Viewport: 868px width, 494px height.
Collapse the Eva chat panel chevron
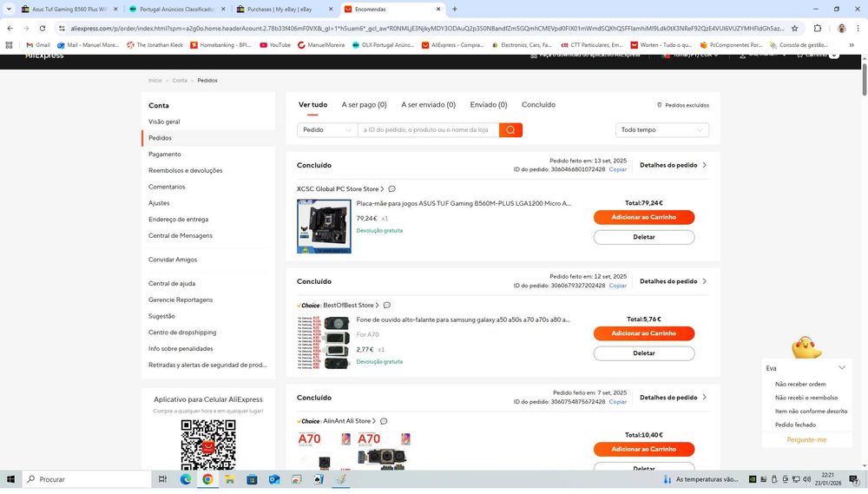click(842, 368)
